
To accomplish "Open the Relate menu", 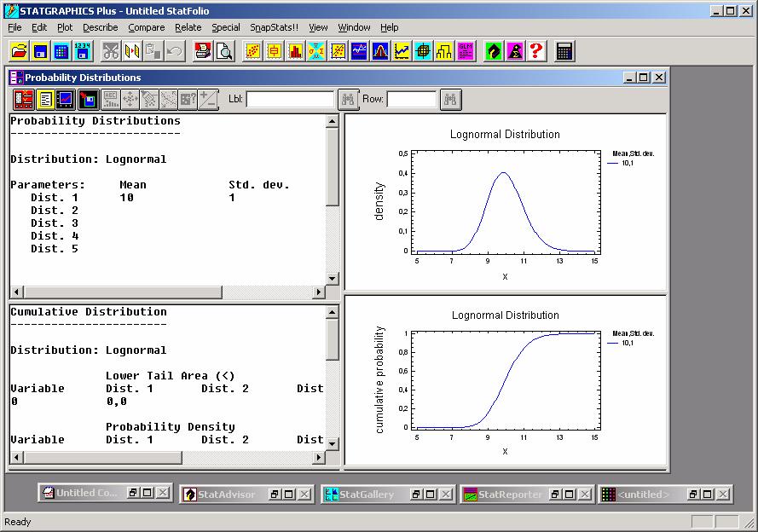I will tap(188, 27).
